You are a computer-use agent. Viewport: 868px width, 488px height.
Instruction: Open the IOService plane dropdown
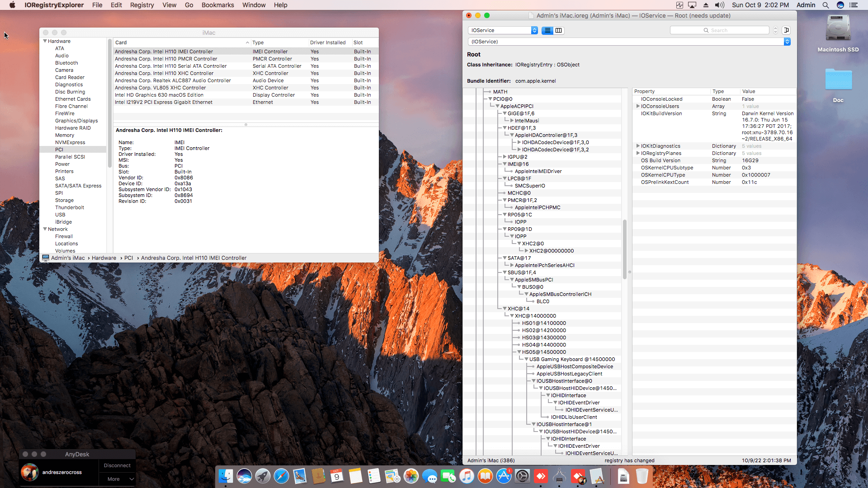coord(503,30)
